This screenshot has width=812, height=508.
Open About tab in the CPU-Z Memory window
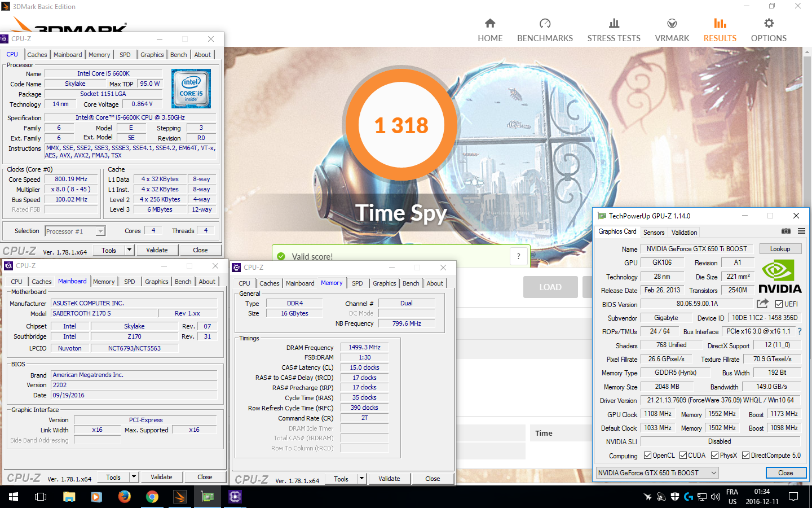click(x=435, y=283)
